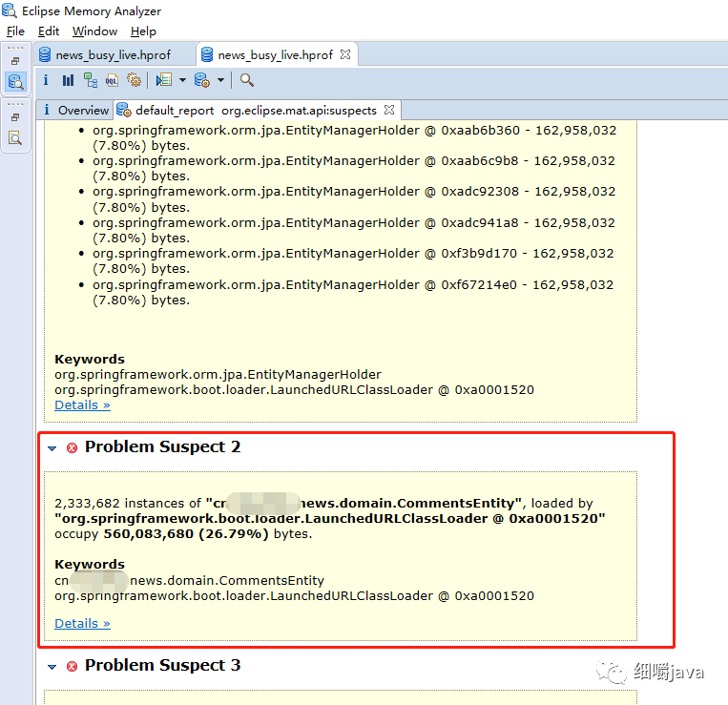This screenshot has height=705, width=728.
Task: Click keyword 'org.springframework.orm.jpa.EntityManagerHolder'
Action: click(218, 375)
